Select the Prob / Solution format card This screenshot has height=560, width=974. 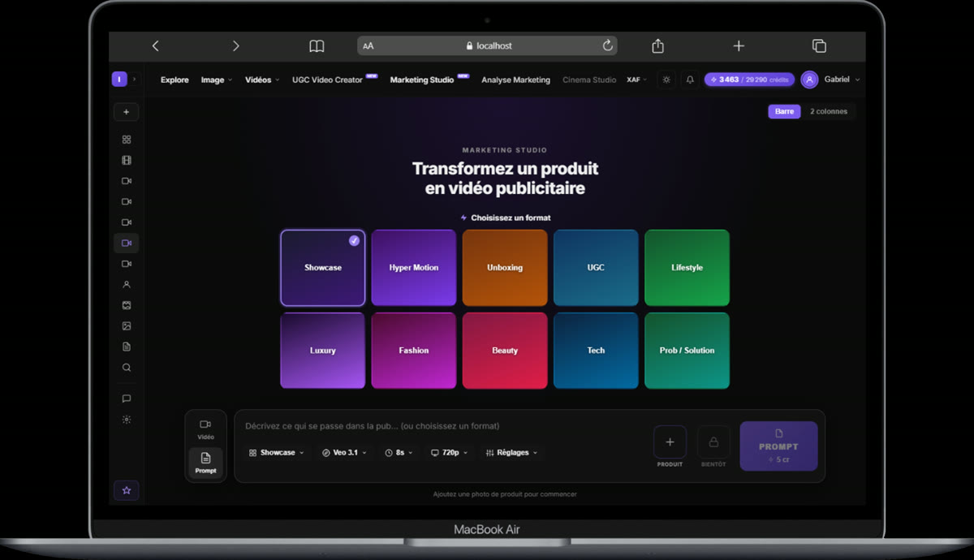click(x=687, y=351)
